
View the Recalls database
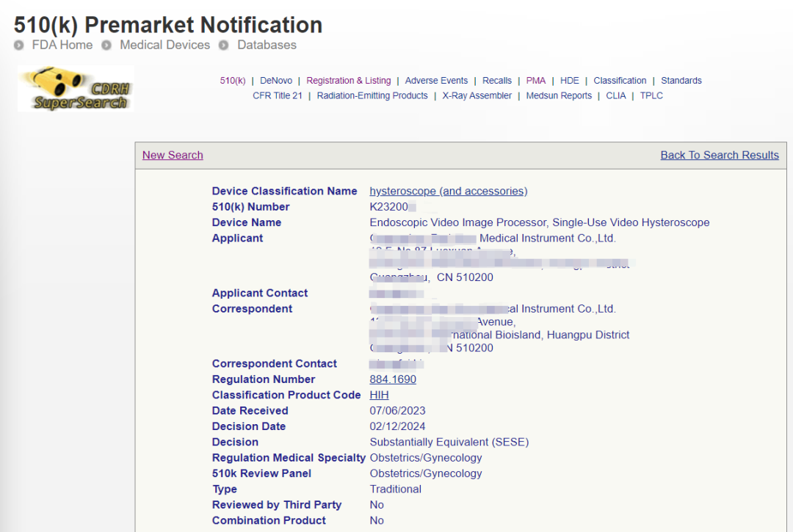pos(497,81)
